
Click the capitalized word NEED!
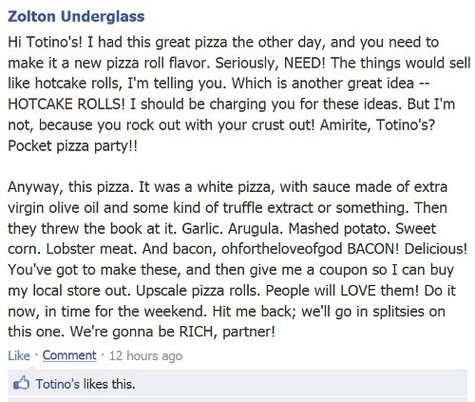point(304,63)
